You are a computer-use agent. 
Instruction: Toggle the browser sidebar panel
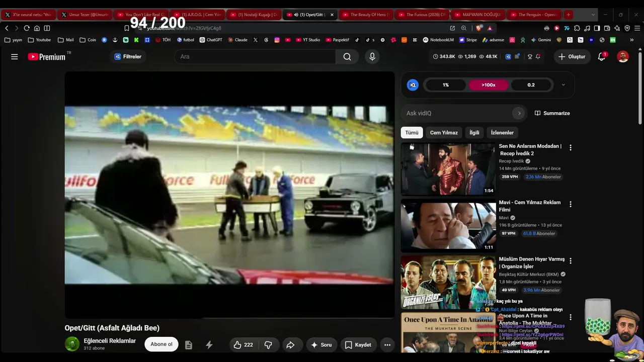[597, 28]
